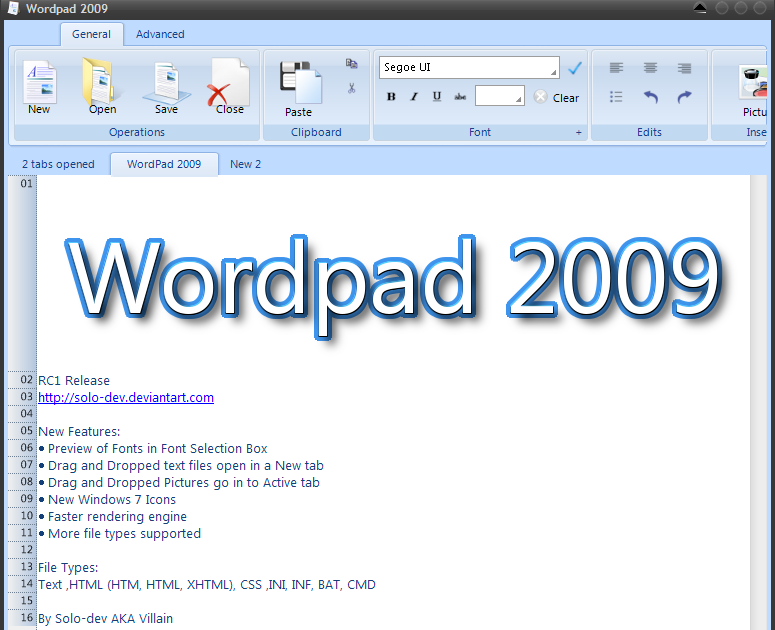The image size is (775, 630).
Task: Switch to the General ribbon tab
Action: click(x=91, y=34)
